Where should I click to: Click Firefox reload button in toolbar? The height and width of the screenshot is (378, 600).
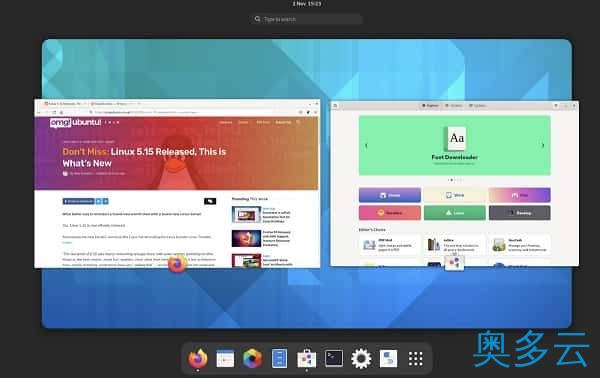pyautogui.click(x=54, y=112)
